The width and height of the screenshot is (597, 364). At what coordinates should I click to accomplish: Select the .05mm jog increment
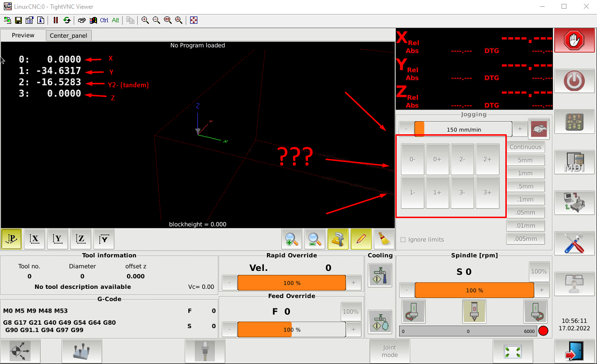click(525, 212)
